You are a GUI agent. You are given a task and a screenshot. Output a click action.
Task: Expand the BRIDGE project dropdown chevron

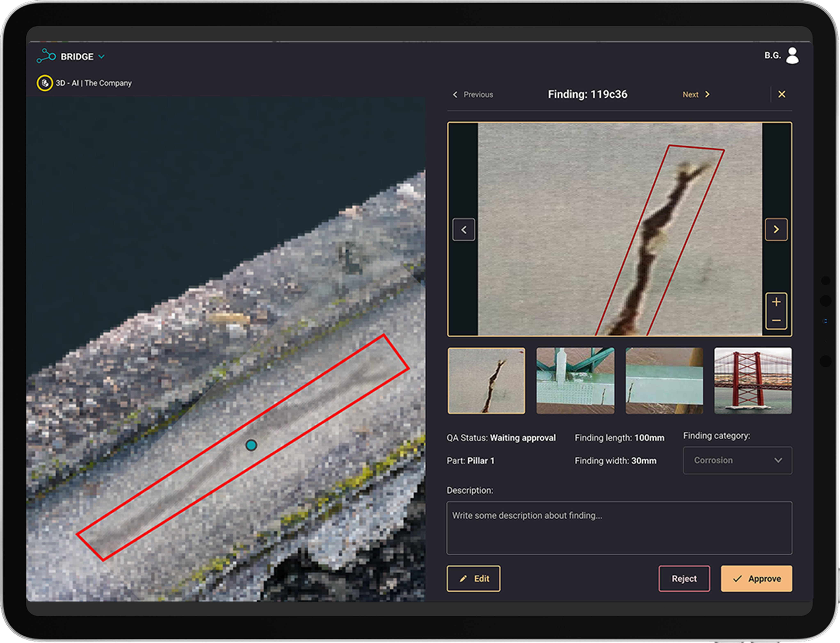click(102, 57)
